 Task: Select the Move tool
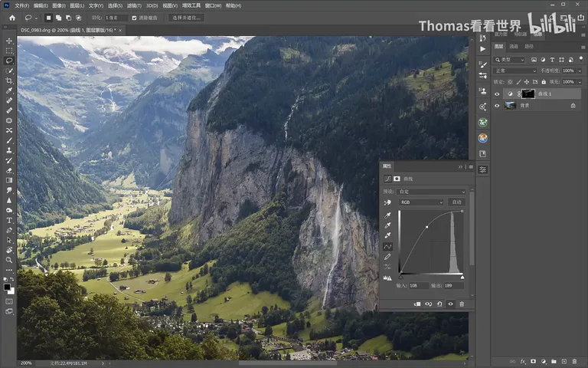(x=9, y=41)
